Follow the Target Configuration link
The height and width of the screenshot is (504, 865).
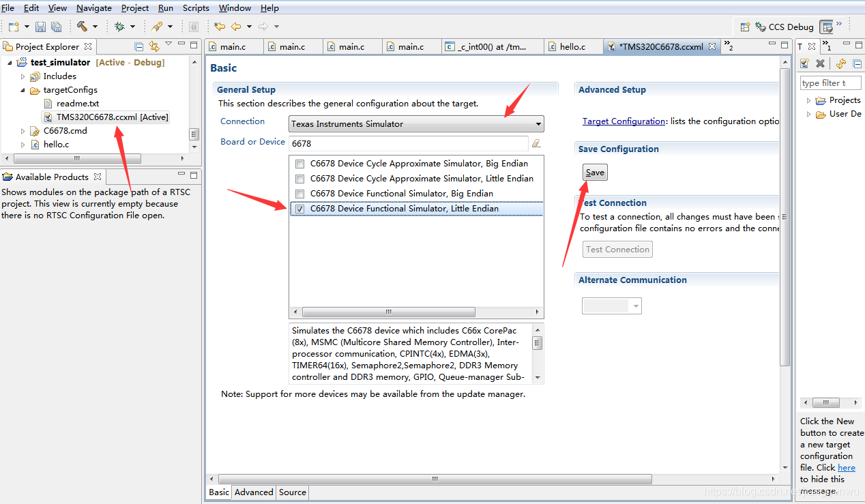[x=624, y=121]
